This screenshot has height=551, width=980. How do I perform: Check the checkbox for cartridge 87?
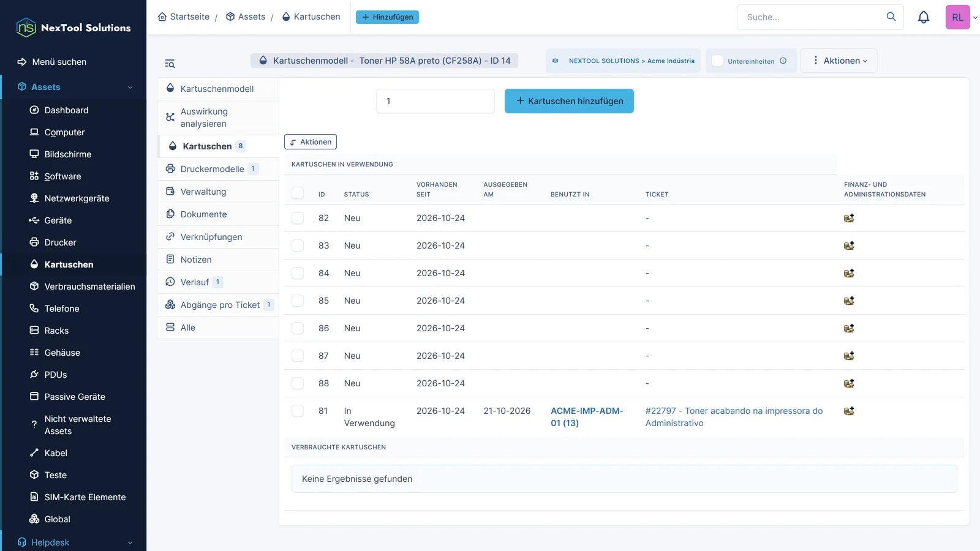pyautogui.click(x=298, y=356)
